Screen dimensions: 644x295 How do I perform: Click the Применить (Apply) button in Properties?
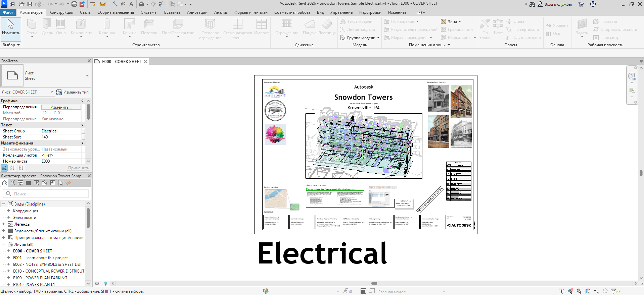coord(79,168)
